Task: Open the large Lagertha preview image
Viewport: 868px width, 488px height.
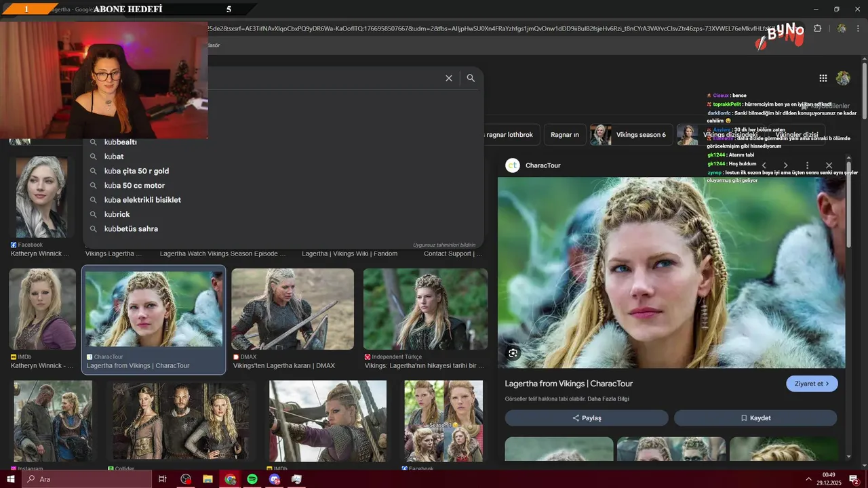Action: (671, 272)
